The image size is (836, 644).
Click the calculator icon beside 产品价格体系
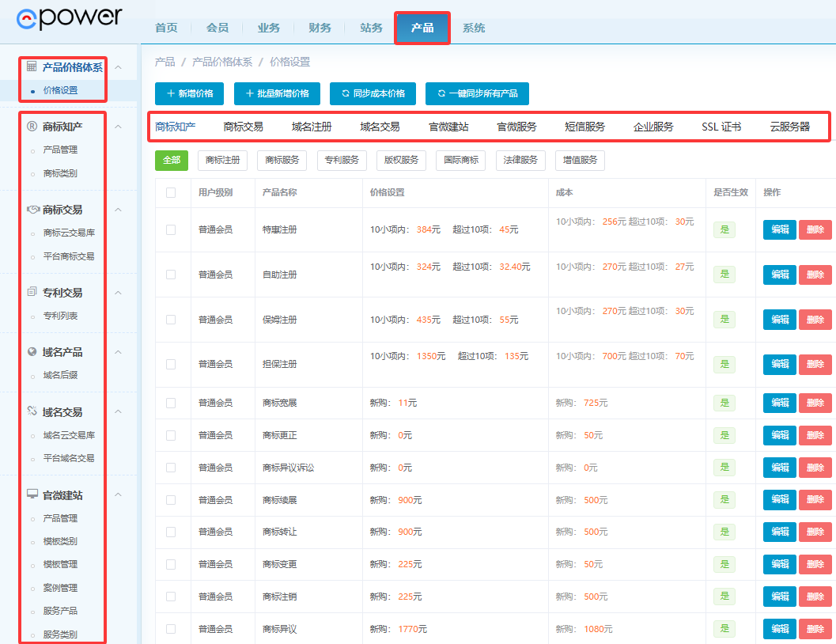click(x=32, y=67)
